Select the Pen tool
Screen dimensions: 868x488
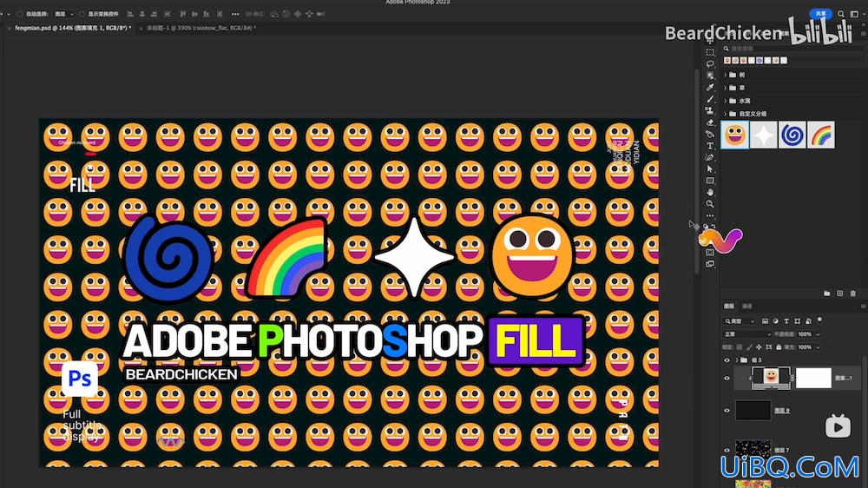[710, 157]
